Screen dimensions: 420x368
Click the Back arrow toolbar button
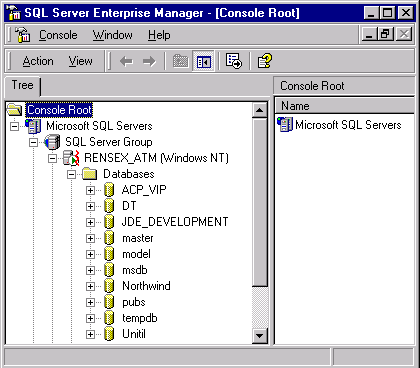pyautogui.click(x=126, y=61)
